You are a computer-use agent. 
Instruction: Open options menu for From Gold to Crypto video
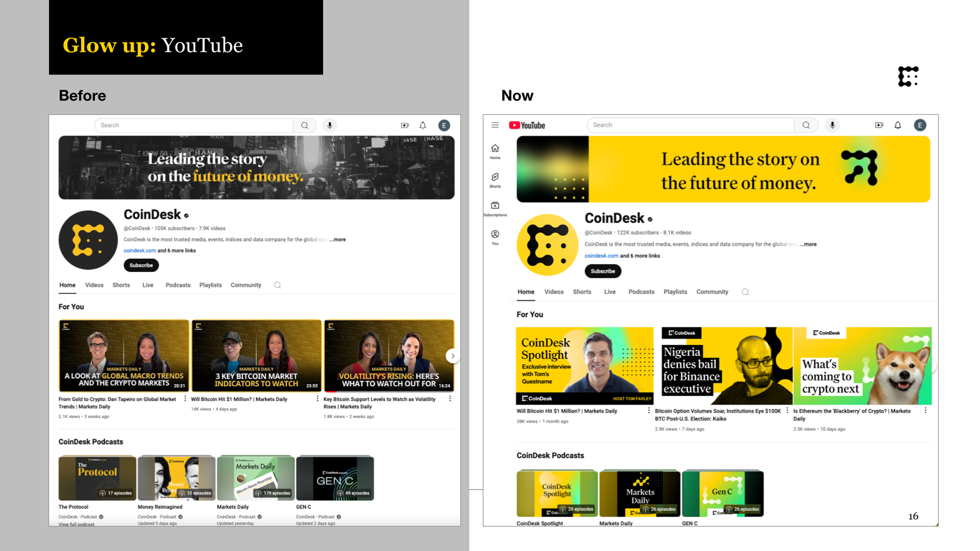pyautogui.click(x=185, y=399)
